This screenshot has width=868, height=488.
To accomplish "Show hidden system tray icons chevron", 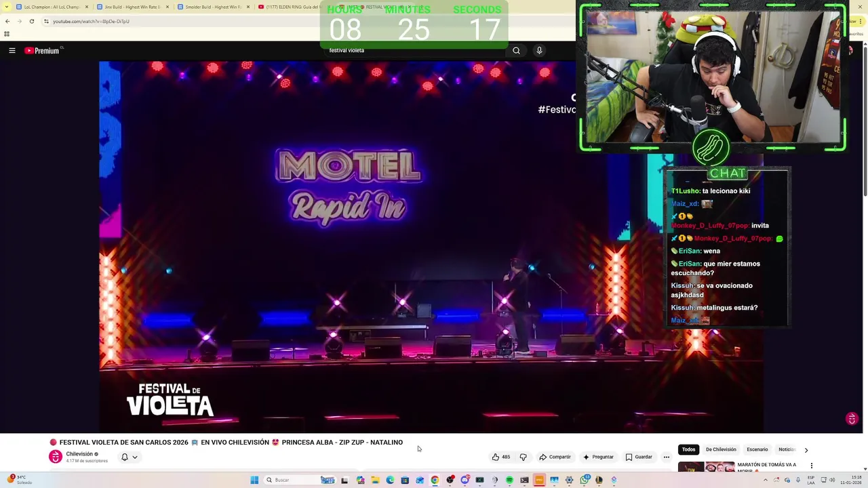I will [766, 480].
